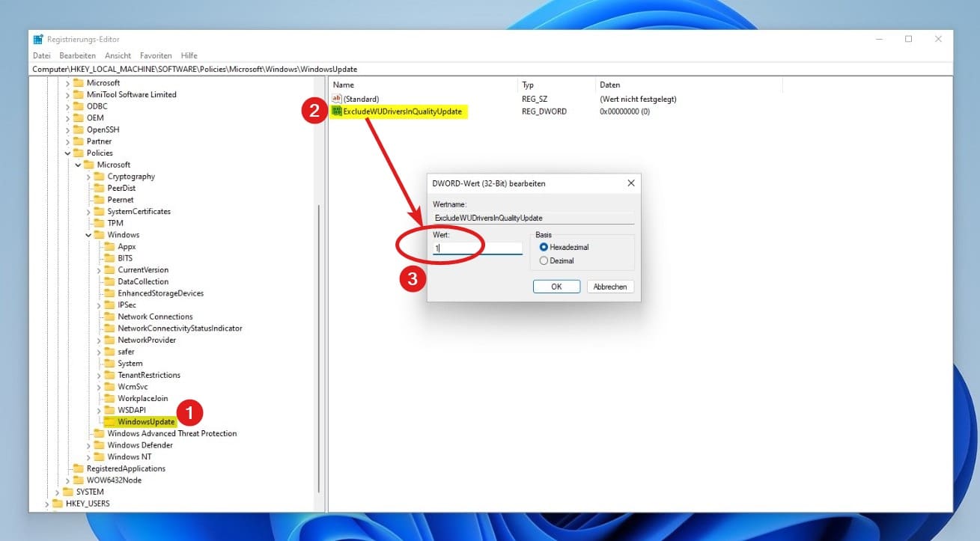Image resolution: width=980 pixels, height=541 pixels.
Task: Click the ExcludeWUDriversInQualityUpdate DWORD value icon
Action: tap(337, 111)
